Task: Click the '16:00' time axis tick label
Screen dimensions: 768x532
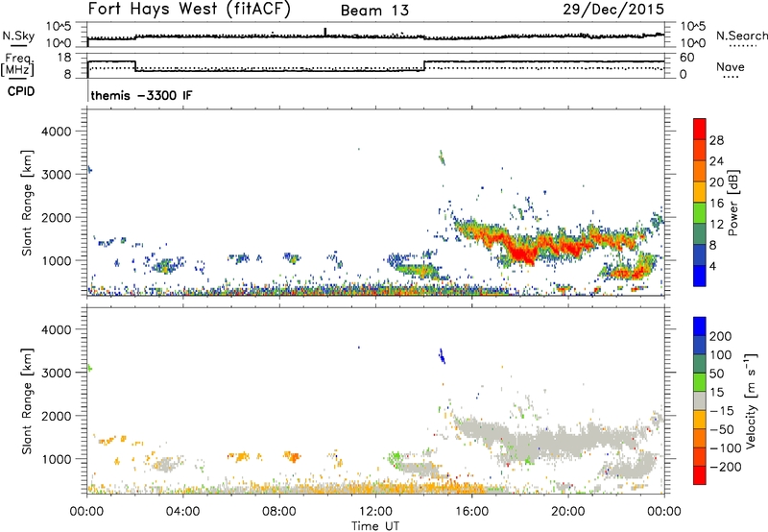Action: 471,512
